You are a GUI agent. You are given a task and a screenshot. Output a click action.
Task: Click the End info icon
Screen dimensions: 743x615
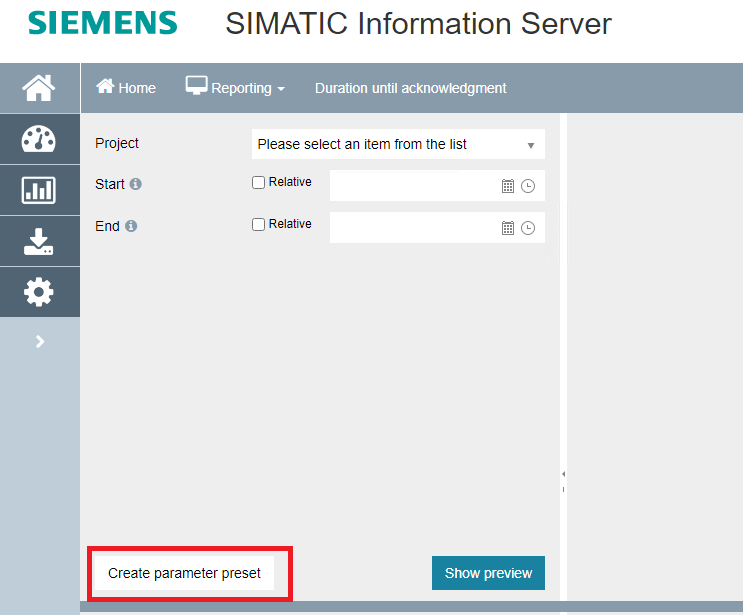pos(131,226)
